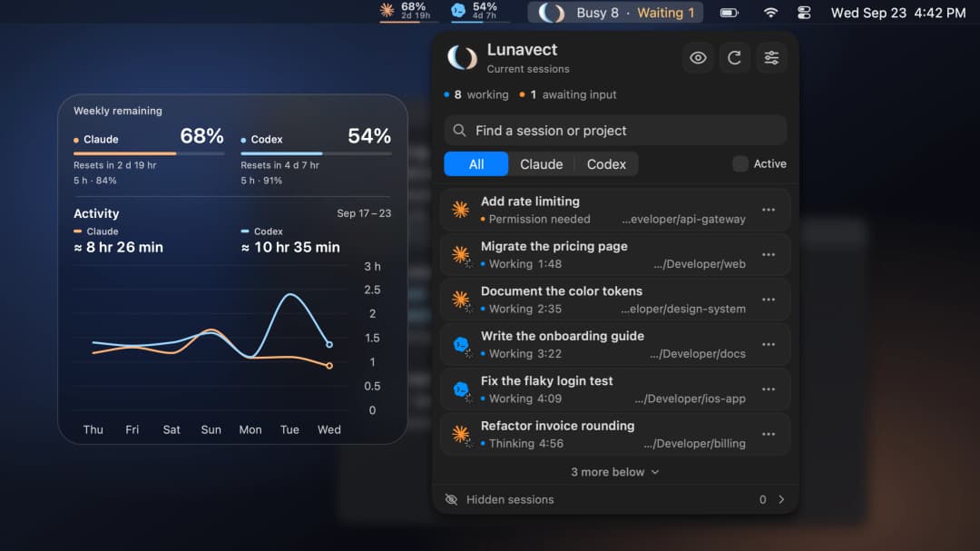The height and width of the screenshot is (551, 980).
Task: Click the Claude icon on Add rate limiting row
Action: [461, 210]
